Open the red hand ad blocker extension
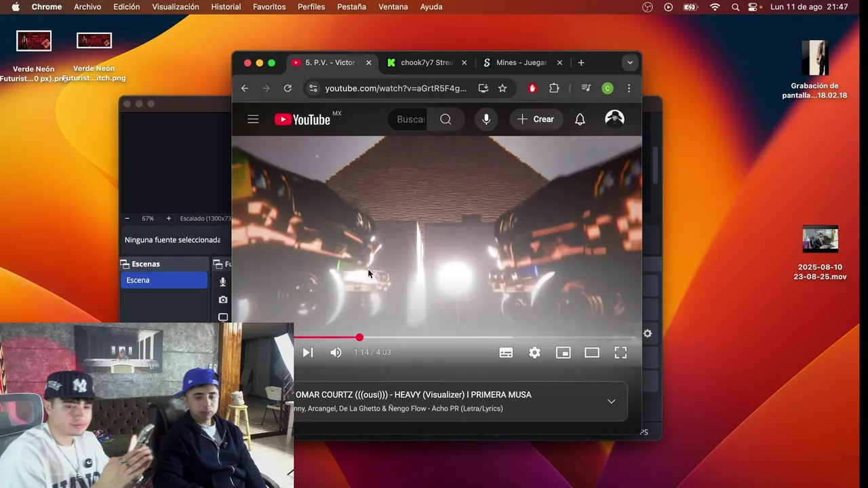The width and height of the screenshot is (868, 488). 532,88
